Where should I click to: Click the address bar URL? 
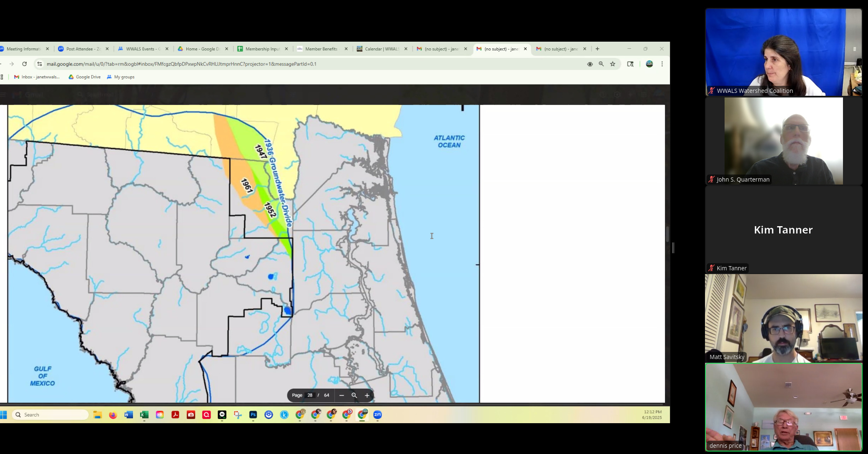[181, 64]
